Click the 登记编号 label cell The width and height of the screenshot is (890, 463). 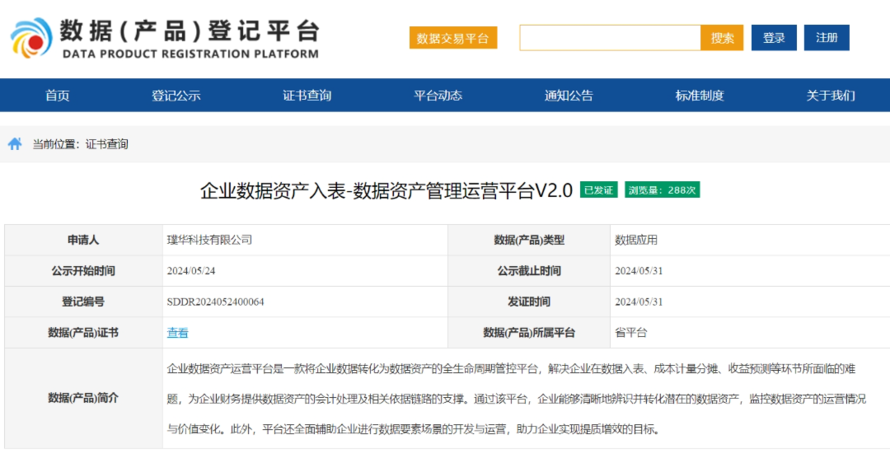click(x=83, y=302)
